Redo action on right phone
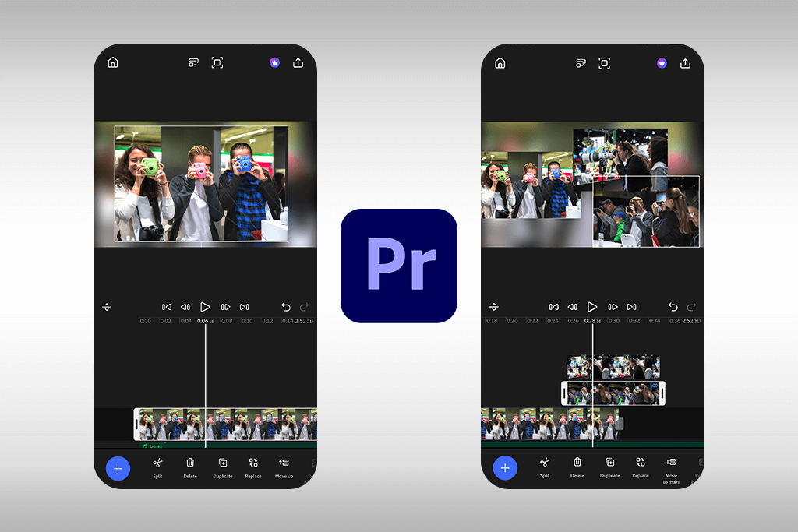Viewport: 798px width, 532px height. [x=692, y=307]
